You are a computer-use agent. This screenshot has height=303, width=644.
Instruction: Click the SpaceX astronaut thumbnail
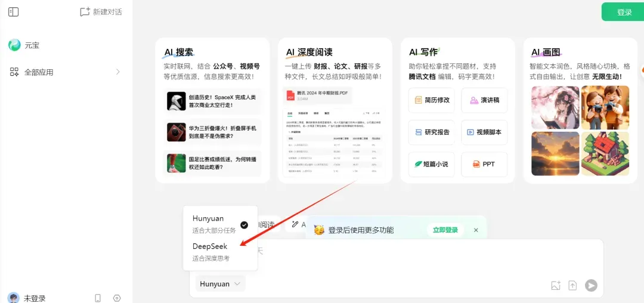pyautogui.click(x=176, y=101)
